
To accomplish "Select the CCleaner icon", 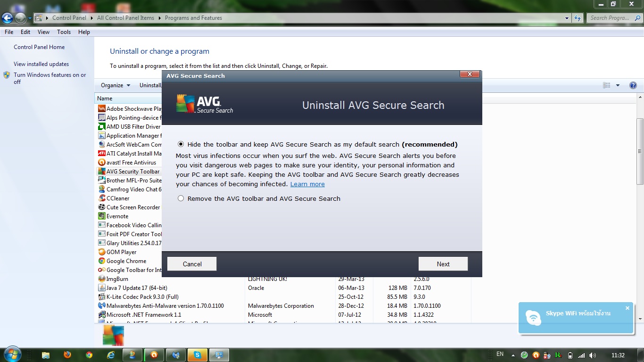I will [x=102, y=198].
